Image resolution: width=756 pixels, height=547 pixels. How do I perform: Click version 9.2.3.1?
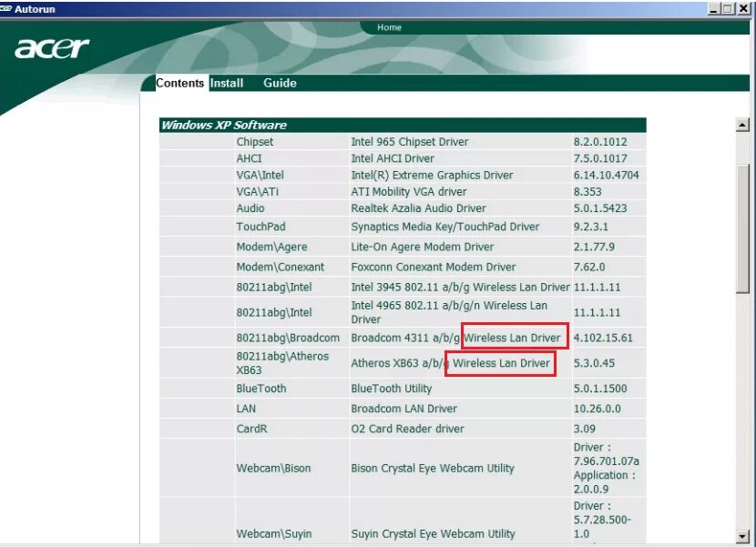(590, 227)
